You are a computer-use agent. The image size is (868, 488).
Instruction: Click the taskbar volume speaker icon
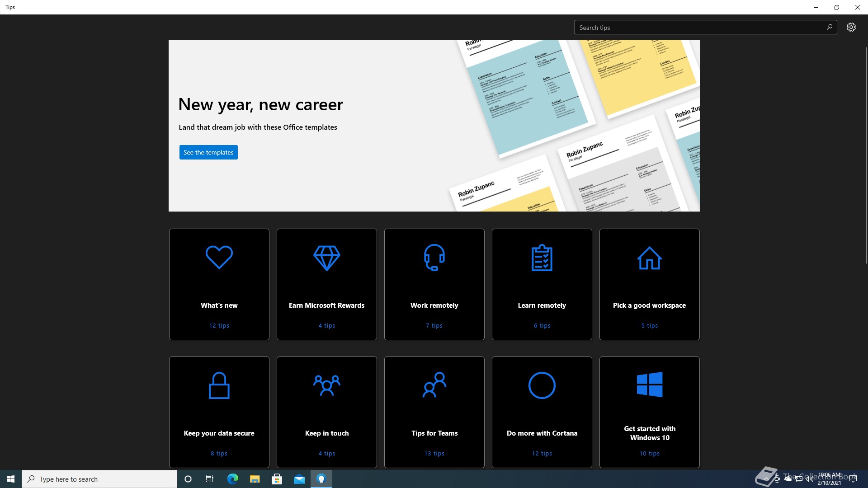point(809,479)
